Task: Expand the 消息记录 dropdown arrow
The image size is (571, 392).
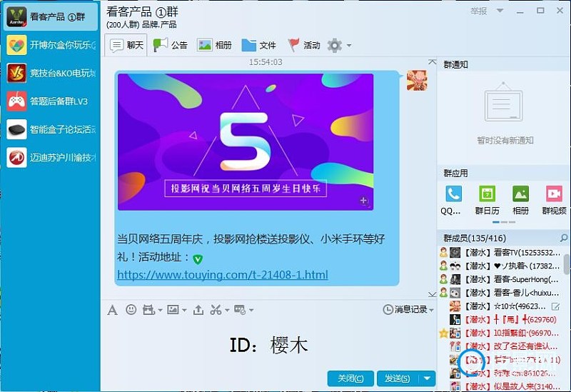Action: point(432,311)
